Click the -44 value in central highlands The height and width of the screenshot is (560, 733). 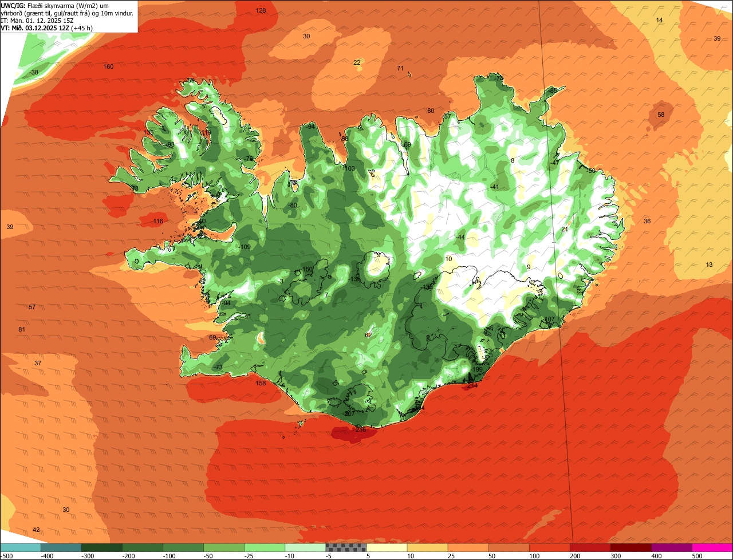click(x=460, y=237)
